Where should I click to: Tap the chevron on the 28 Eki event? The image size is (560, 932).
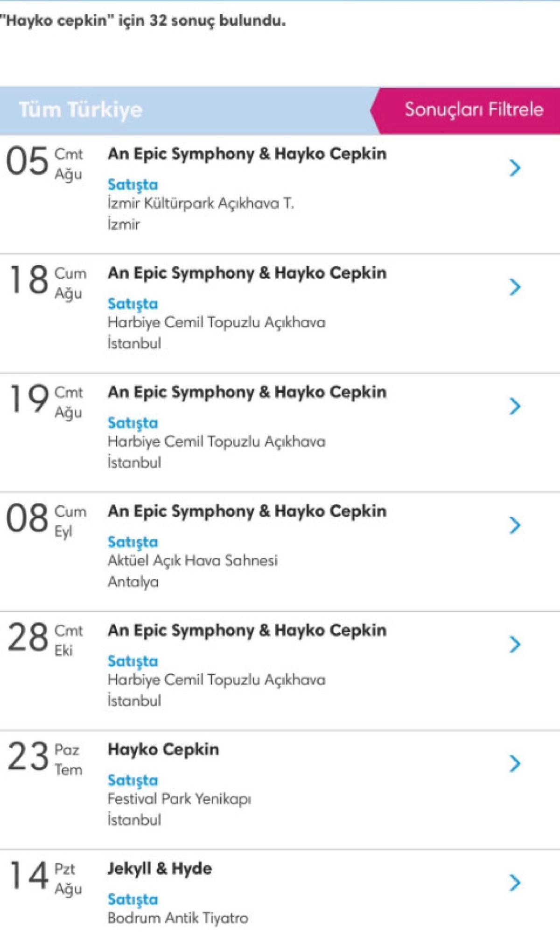(x=514, y=644)
